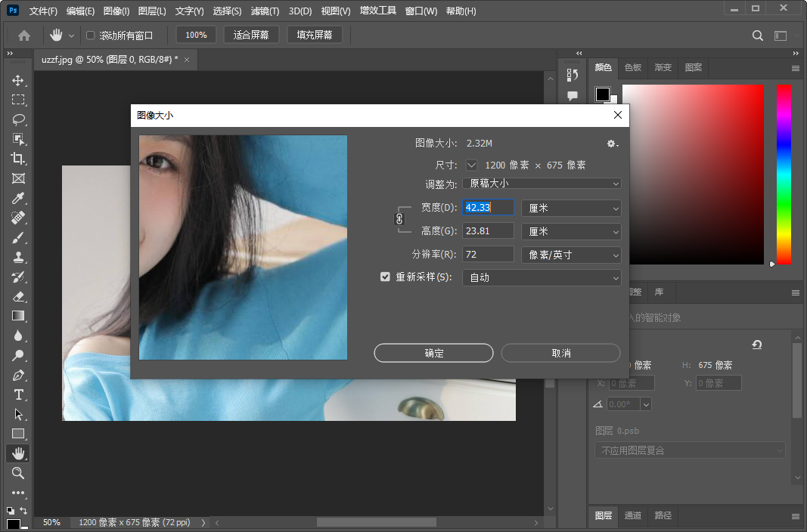
Task: Select the Hand tool in toolbox
Action: tap(18, 453)
